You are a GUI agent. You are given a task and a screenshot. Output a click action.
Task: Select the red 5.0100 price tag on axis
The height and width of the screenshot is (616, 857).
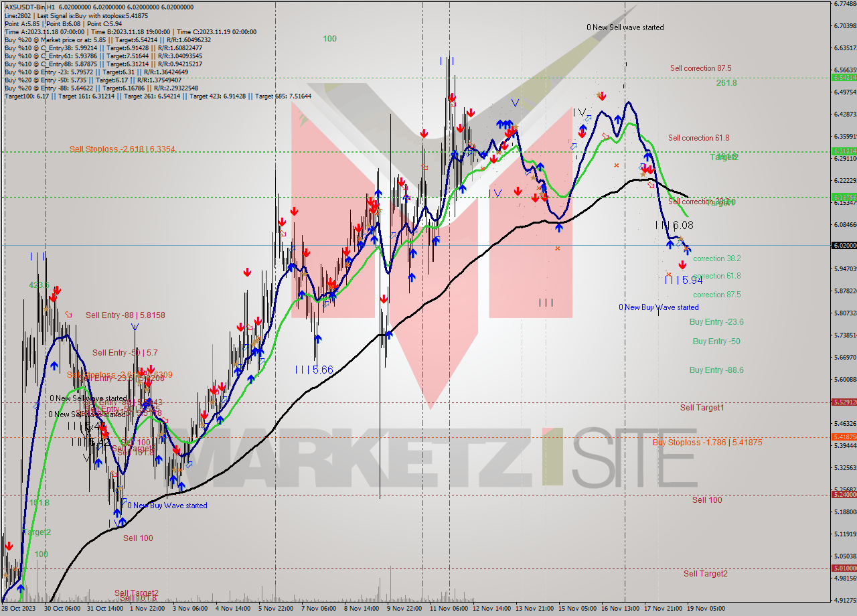click(844, 568)
